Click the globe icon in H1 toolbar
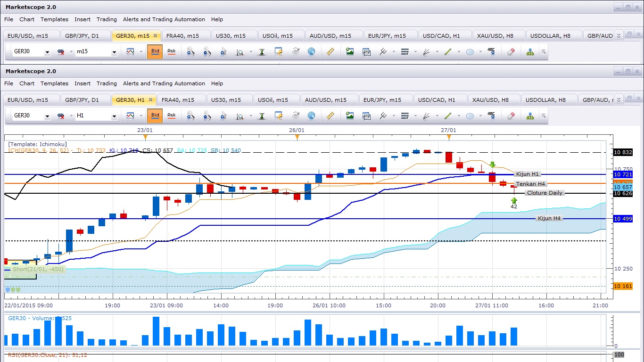The height and width of the screenshot is (362, 644). [311, 115]
